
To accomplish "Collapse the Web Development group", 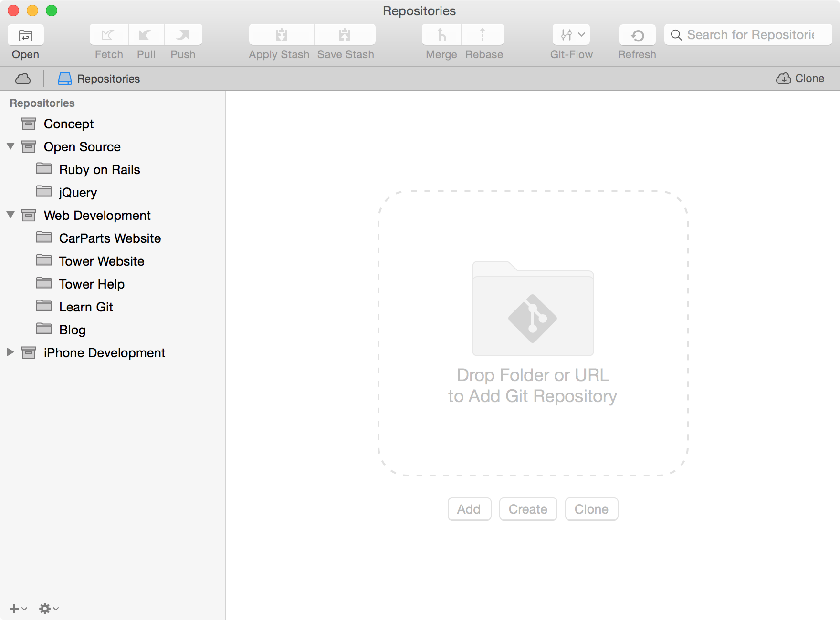I will click(x=10, y=215).
